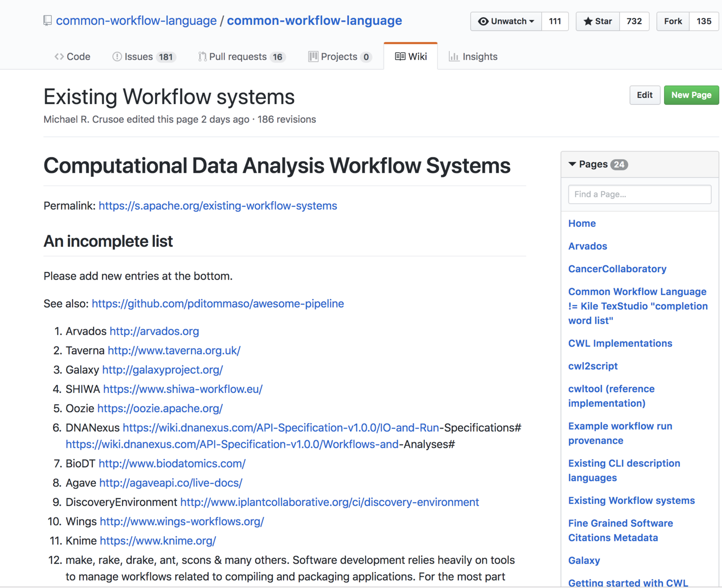View the 111 watchers count
The image size is (722, 588).
coord(555,21)
